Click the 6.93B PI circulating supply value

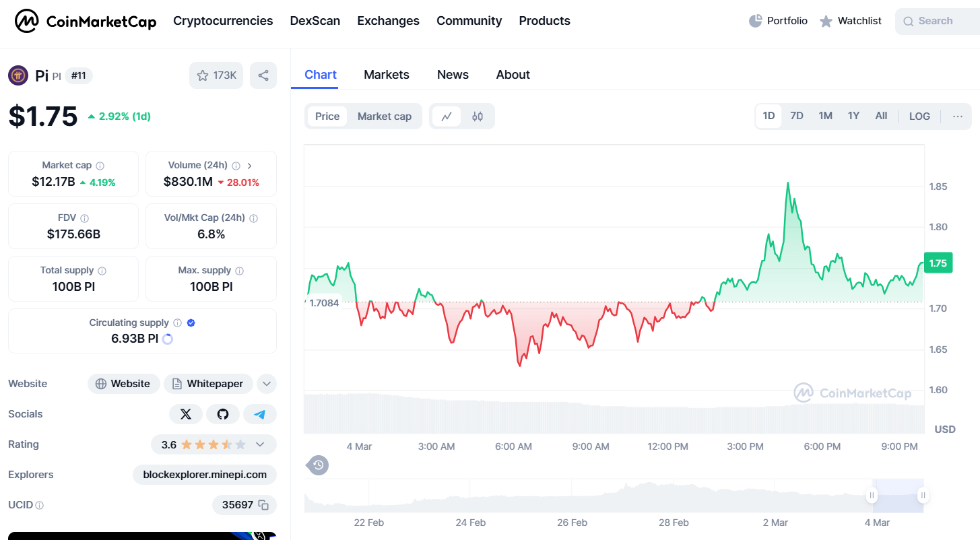tap(135, 339)
